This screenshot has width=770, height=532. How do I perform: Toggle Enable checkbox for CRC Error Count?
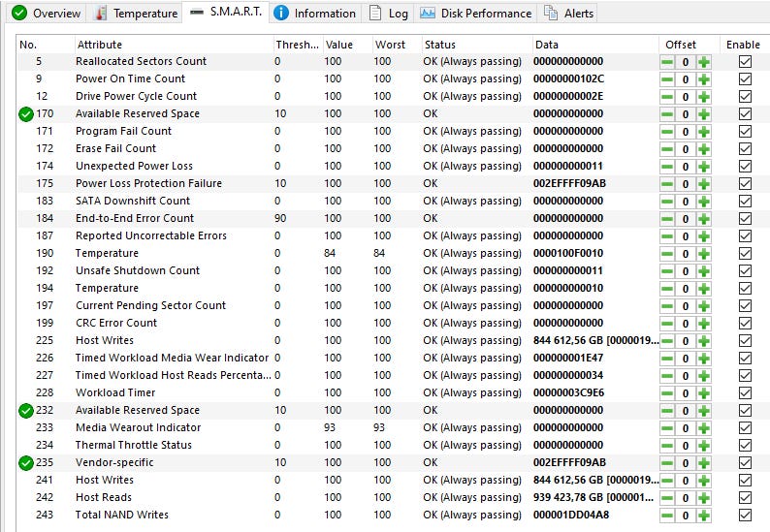[x=745, y=323]
